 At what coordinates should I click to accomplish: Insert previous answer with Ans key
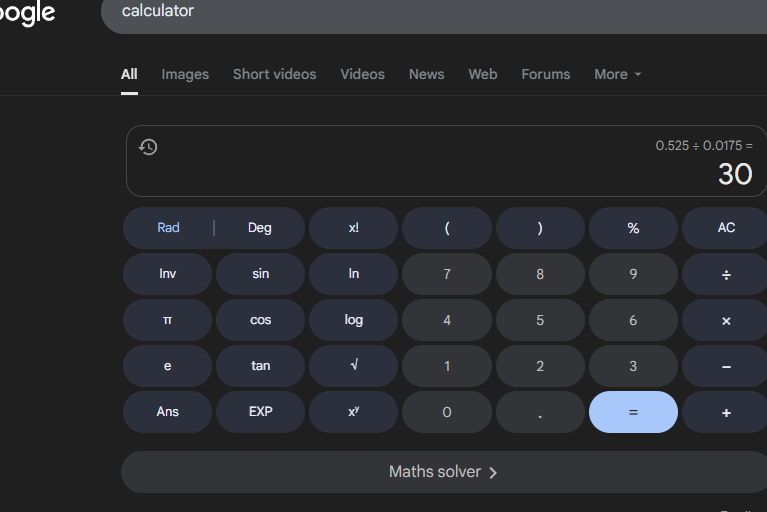pos(167,412)
